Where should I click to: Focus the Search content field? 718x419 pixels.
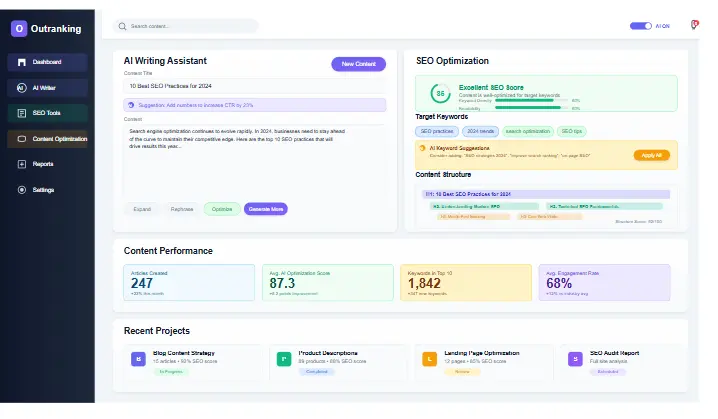(x=185, y=26)
